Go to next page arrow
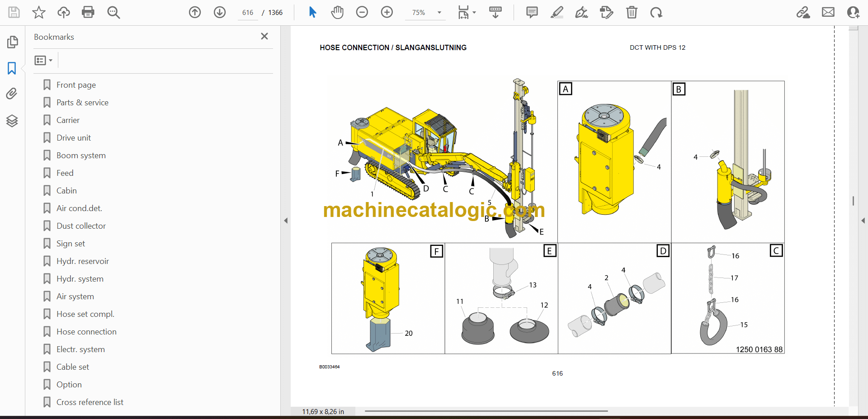This screenshot has height=419, width=868. pos(220,12)
